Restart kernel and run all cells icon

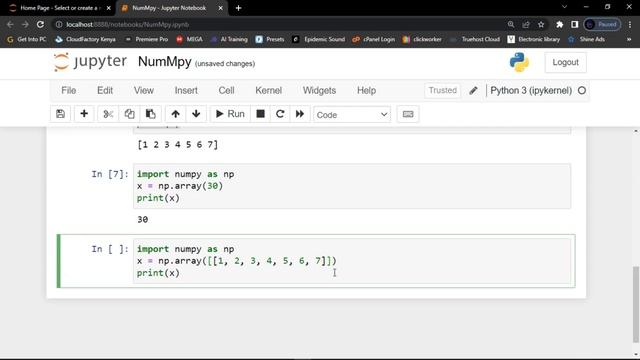pyautogui.click(x=300, y=114)
